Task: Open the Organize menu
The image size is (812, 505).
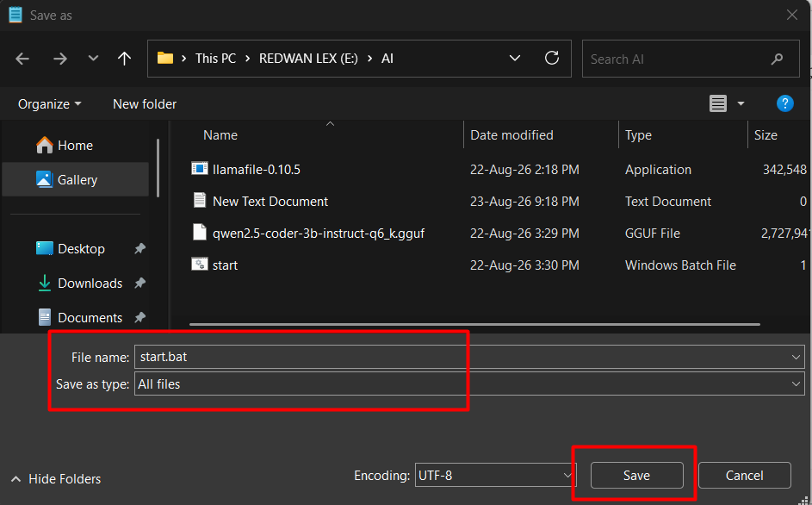Action: [50, 104]
